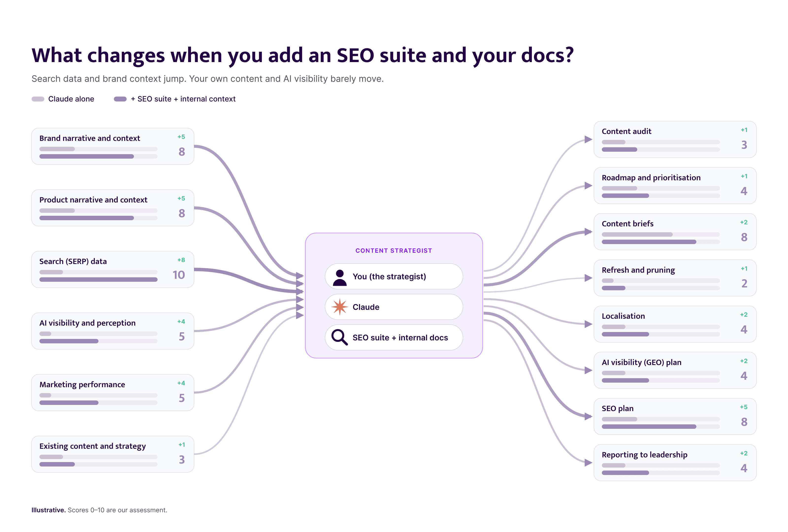Click 'Content briefs' card title
788x532 pixels.
tap(627, 224)
